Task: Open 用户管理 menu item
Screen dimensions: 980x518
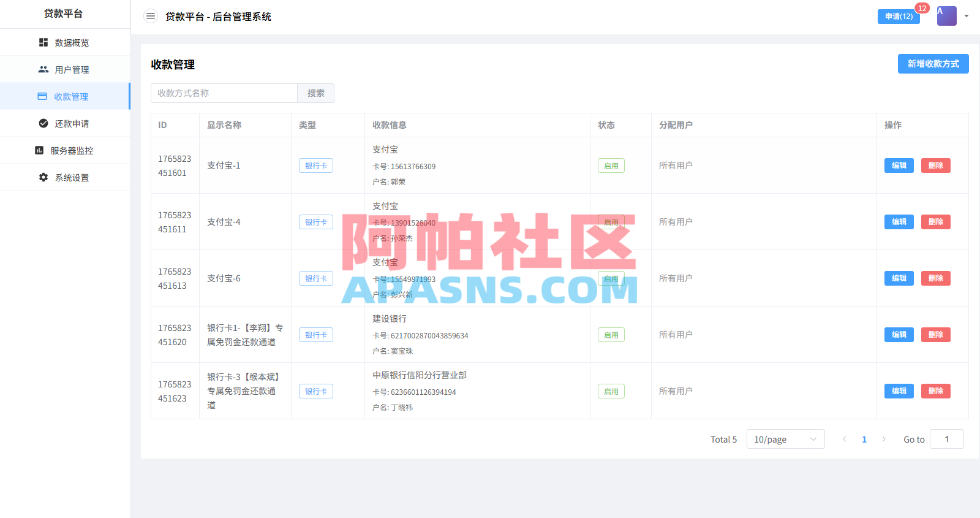Action: (65, 69)
